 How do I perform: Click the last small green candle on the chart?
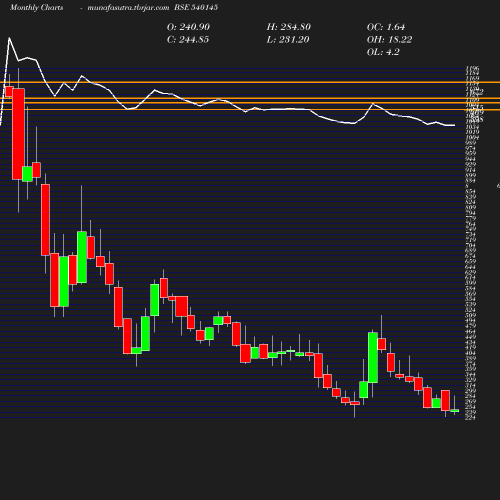click(x=455, y=411)
